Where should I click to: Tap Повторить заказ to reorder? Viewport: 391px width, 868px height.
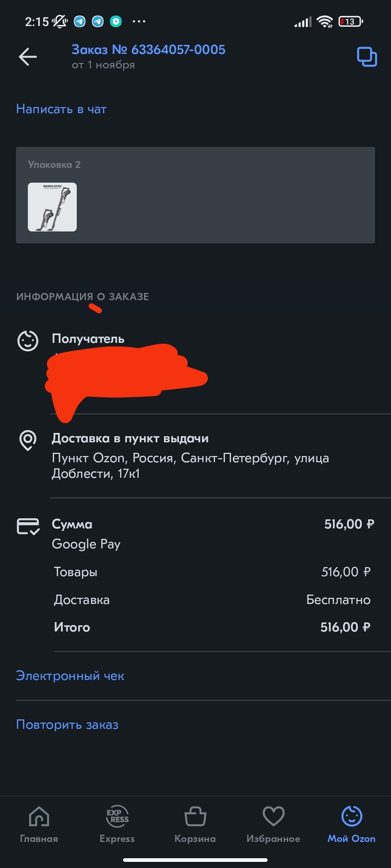pyautogui.click(x=67, y=724)
